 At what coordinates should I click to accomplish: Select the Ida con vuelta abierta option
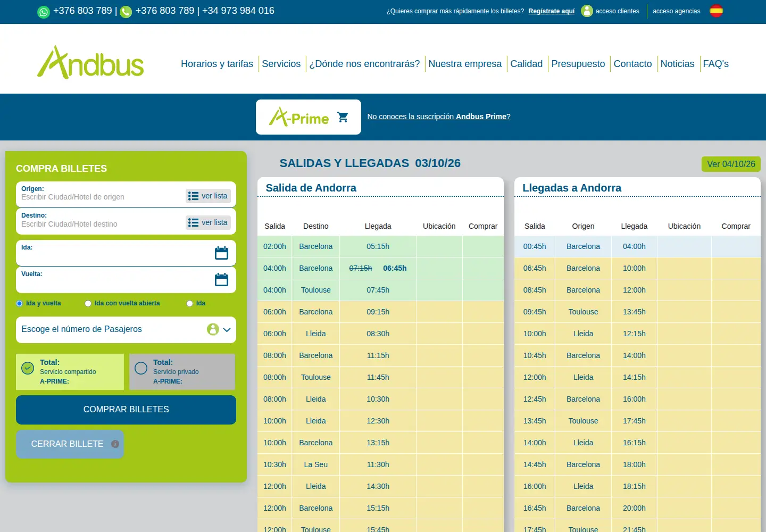click(x=88, y=304)
